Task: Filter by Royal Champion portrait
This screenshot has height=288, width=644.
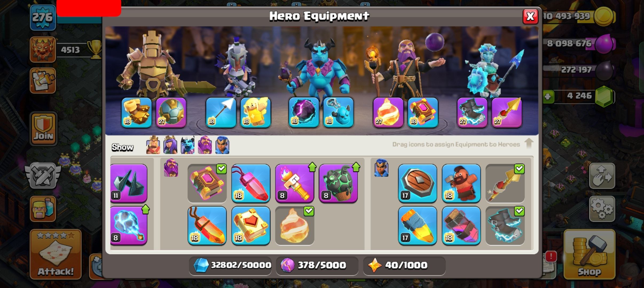Action: pos(222,145)
